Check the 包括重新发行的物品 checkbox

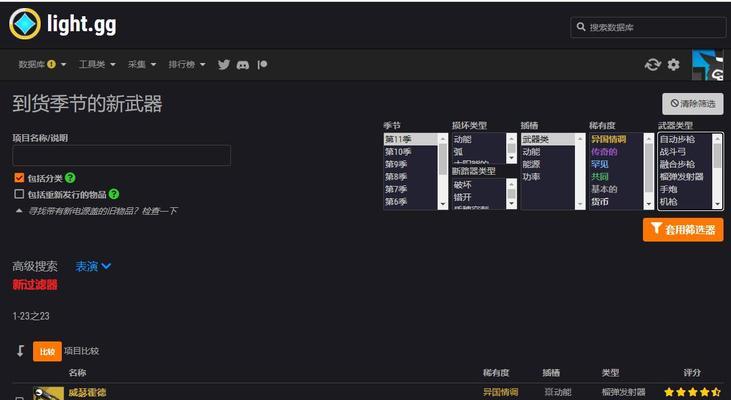[19, 194]
